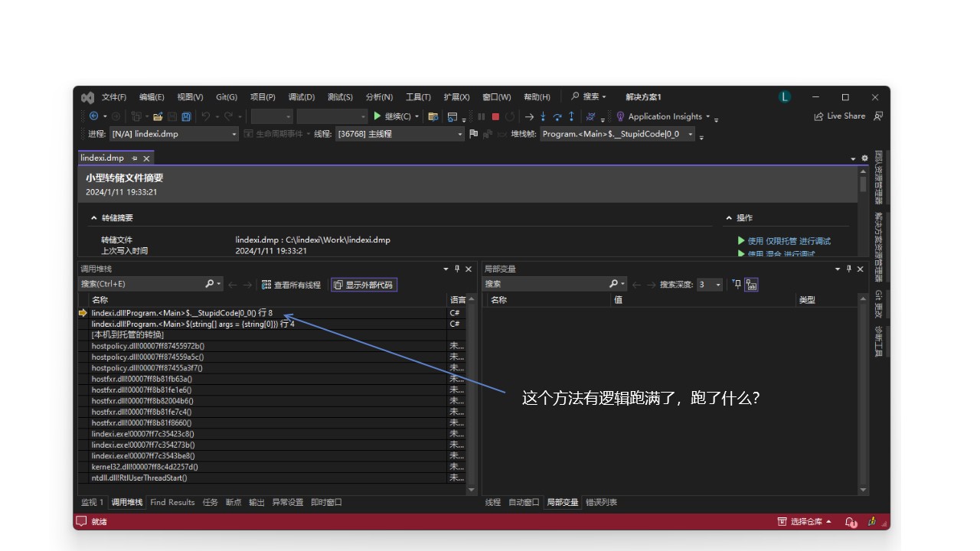
Task: Click the call stack vertical scrollbar
Action: (472, 383)
